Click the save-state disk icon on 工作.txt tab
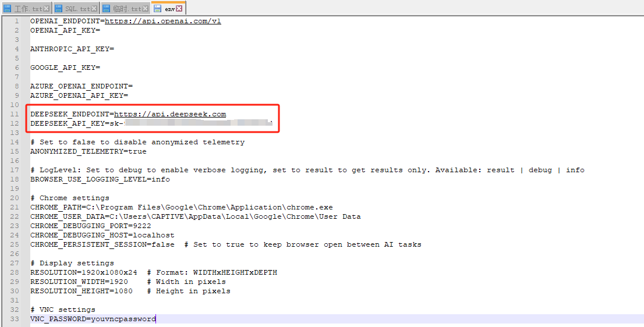Screen dimensions: 644x327 click(8, 9)
